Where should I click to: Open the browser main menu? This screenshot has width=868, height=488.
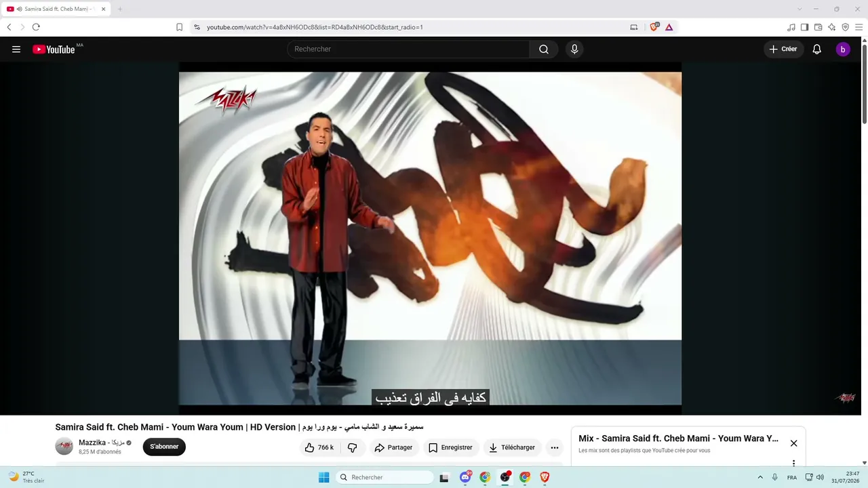pyautogui.click(x=859, y=27)
